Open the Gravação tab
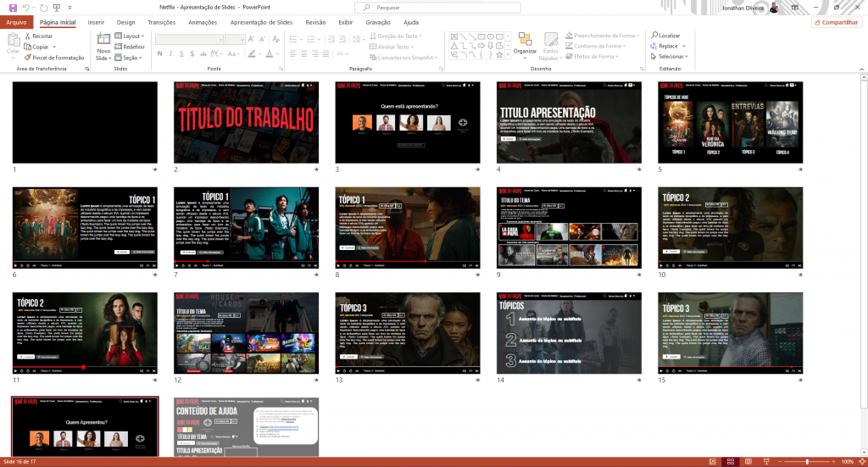Image resolution: width=868 pixels, height=467 pixels. click(378, 22)
